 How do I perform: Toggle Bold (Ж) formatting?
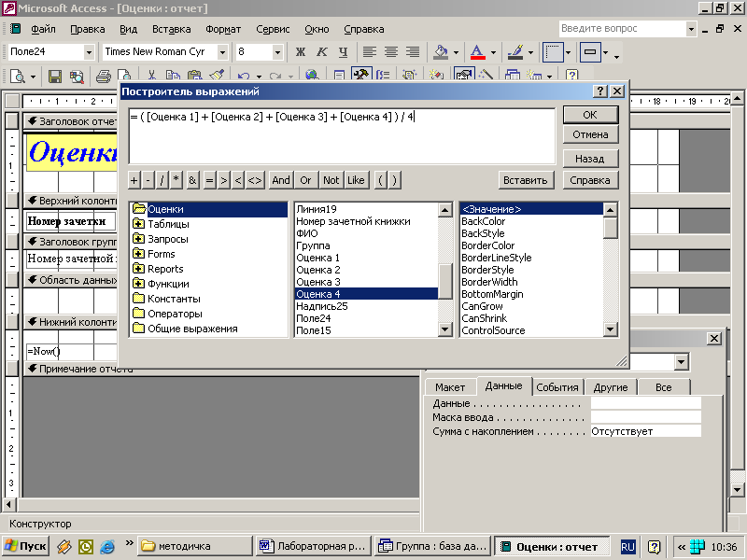[300, 52]
